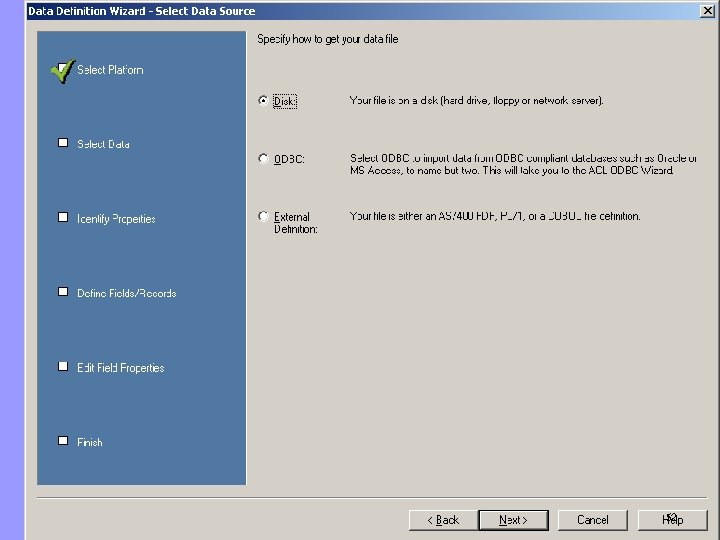Click the Define Fields/Records step checkbox

coord(63,292)
